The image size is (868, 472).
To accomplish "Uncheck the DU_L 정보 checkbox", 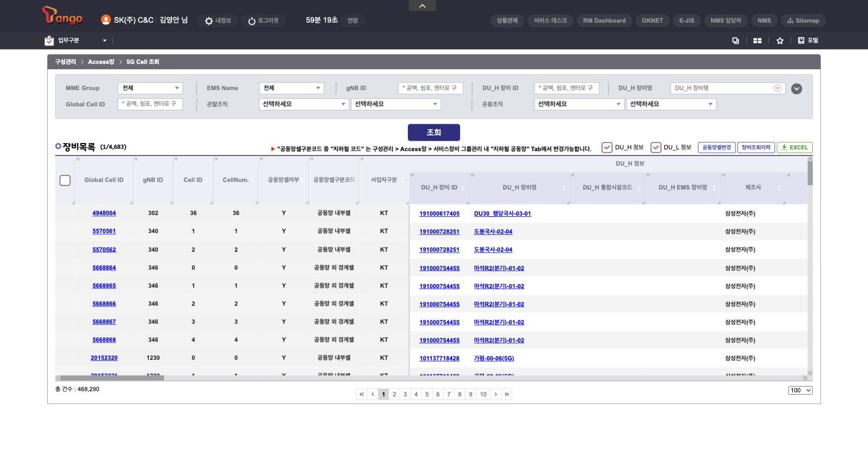I will (x=656, y=148).
